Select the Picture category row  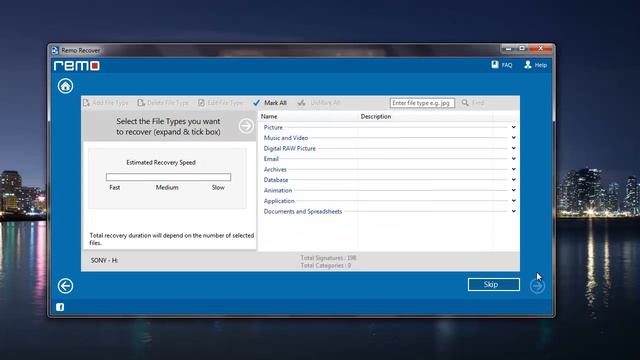pyautogui.click(x=389, y=127)
